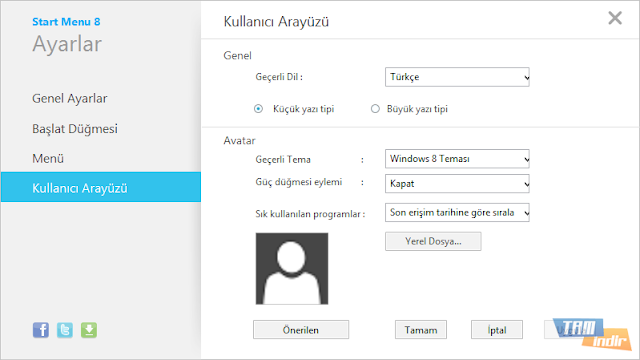The image size is (640, 360).
Task: Click the user avatar picture
Action: (x=292, y=269)
